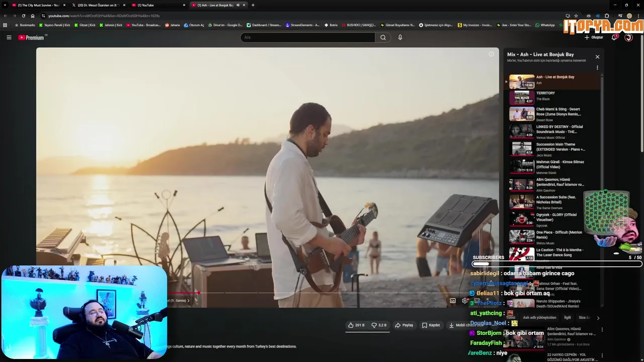
Task: Open the WhatsApp bookmark
Action: pos(545,25)
